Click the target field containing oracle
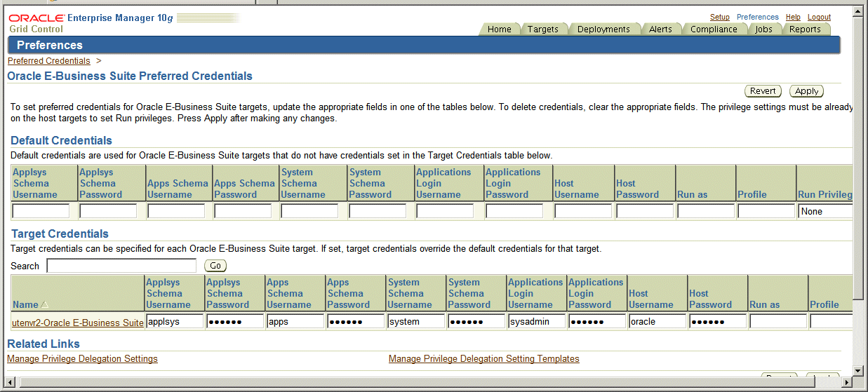The height and width of the screenshot is (392, 868). [657, 322]
